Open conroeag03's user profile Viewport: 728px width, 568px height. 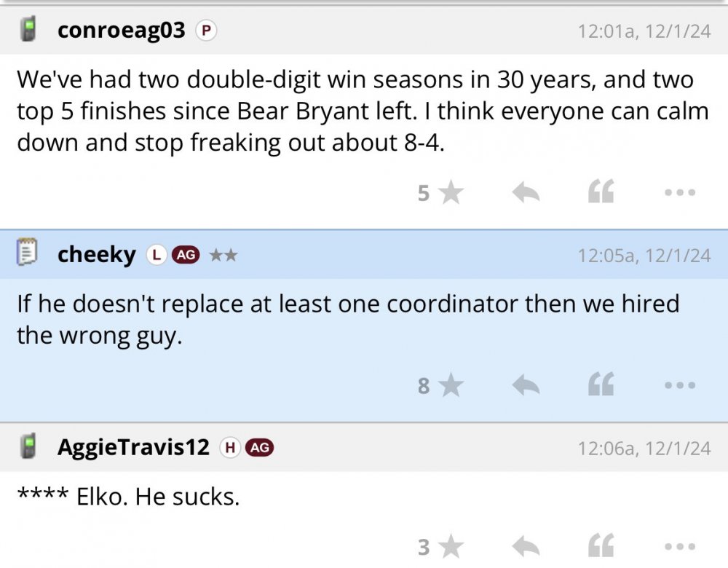point(121,31)
